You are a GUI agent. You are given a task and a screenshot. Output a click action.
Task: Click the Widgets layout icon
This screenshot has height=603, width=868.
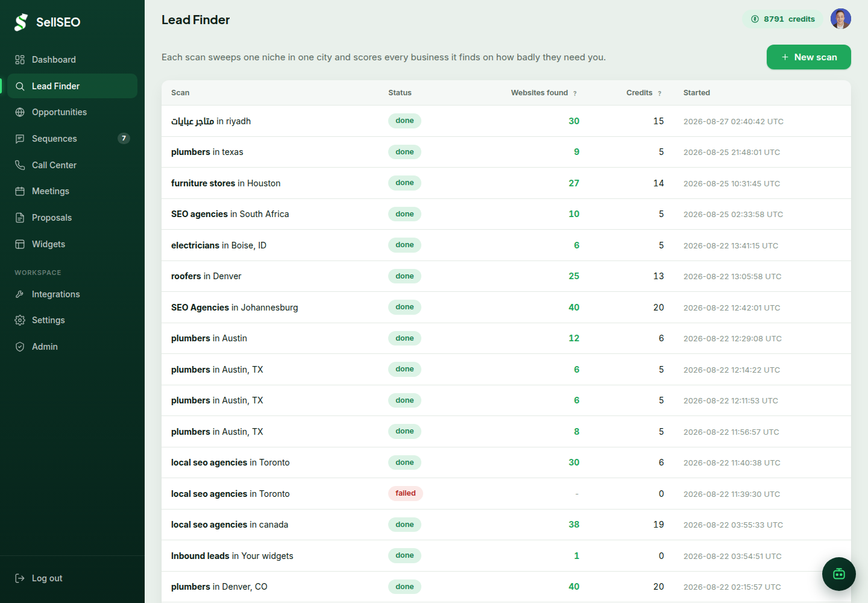click(x=20, y=244)
